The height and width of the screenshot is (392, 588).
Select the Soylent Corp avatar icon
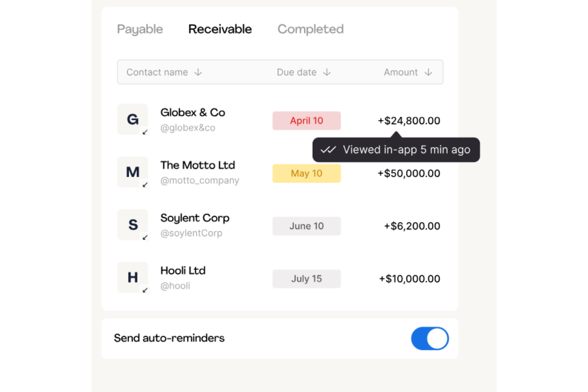coord(133,225)
